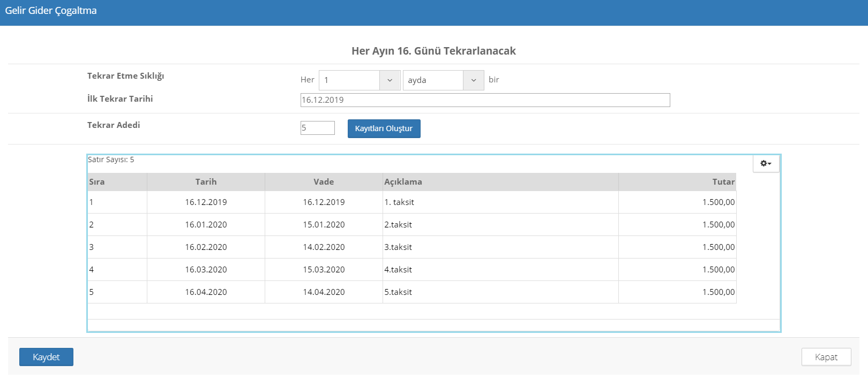This screenshot has height=380, width=868.
Task: Select the 14.02.2020 due date cell
Action: (324, 247)
